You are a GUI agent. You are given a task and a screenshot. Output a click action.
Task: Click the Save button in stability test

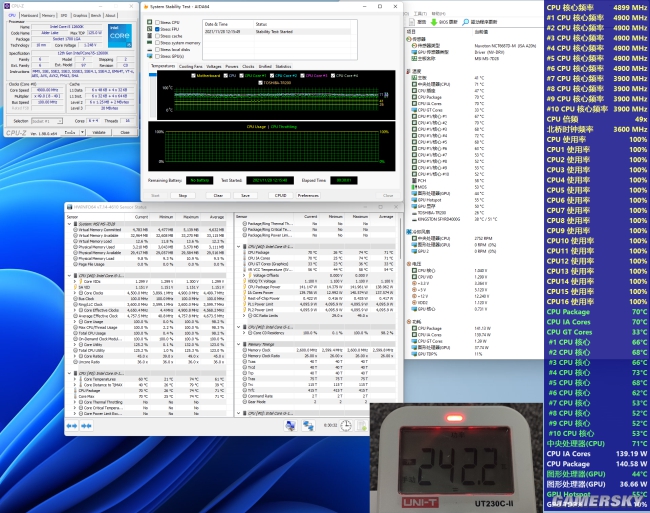pos(245,195)
